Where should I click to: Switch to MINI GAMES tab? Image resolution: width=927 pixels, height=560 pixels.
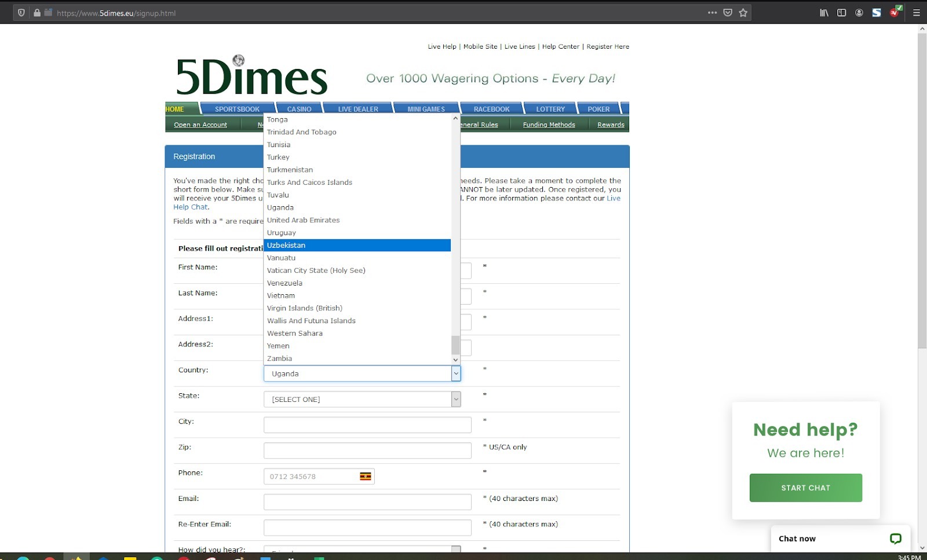pyautogui.click(x=426, y=109)
